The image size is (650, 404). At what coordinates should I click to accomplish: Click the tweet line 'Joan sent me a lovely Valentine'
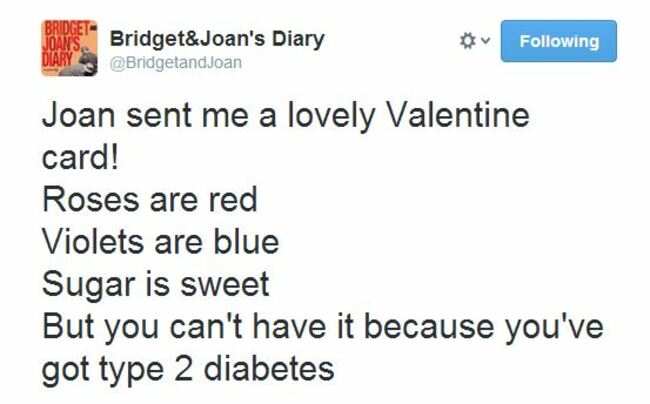coord(286,116)
